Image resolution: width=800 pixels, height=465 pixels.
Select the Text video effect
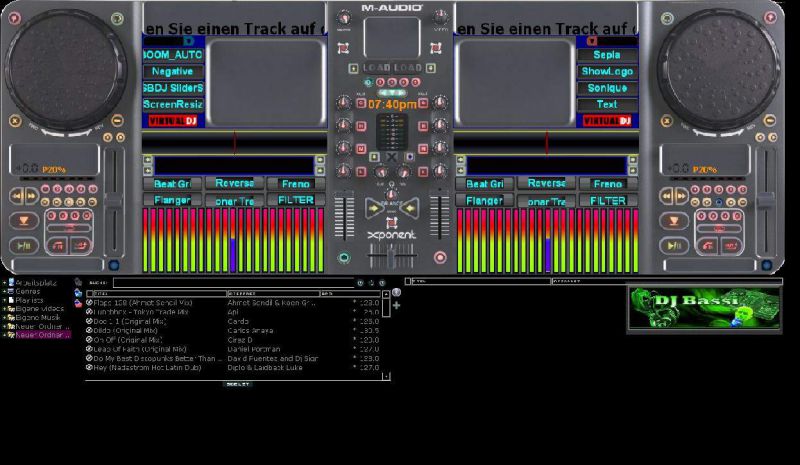[x=607, y=104]
